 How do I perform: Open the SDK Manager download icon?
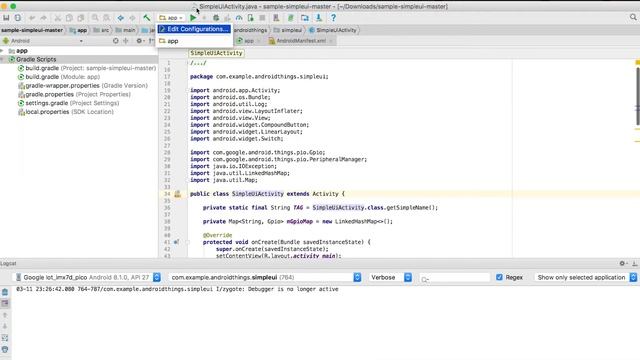(319, 18)
